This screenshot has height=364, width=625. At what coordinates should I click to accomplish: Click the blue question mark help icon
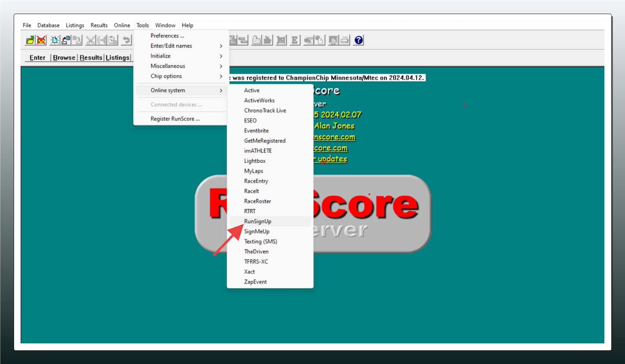(x=359, y=40)
